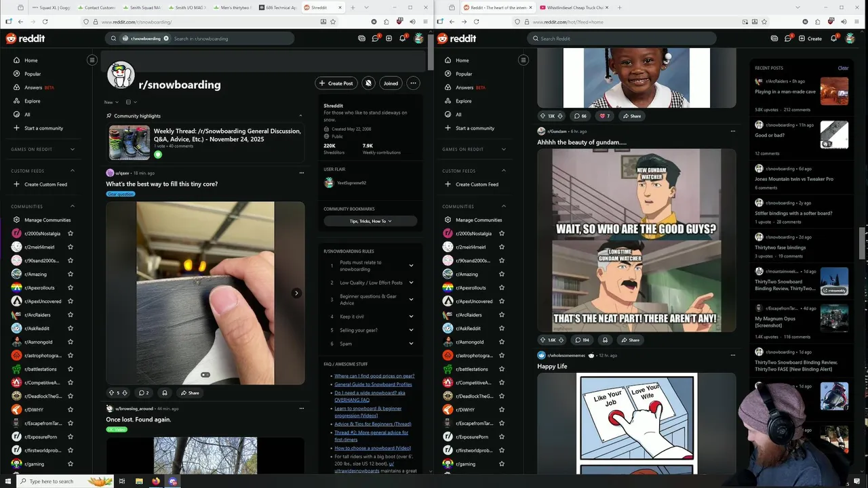Share the Gundam meme post
This screenshot has height=488, width=868.
point(630,340)
